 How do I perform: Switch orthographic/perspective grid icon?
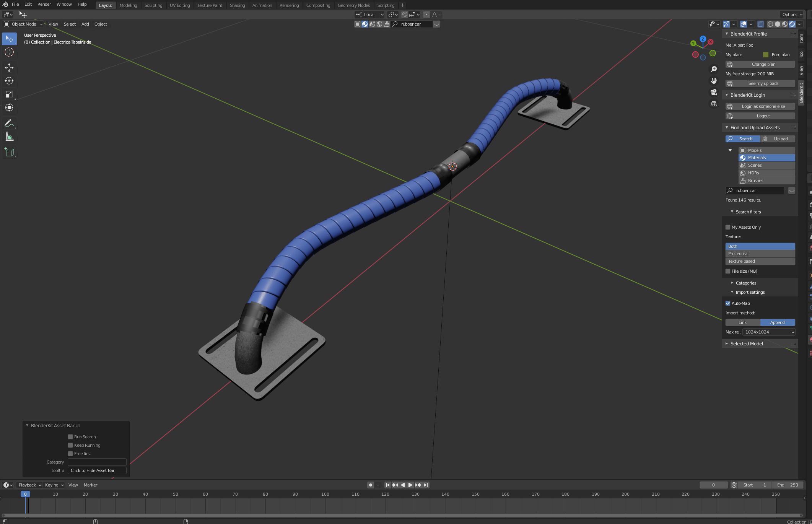coord(714,104)
